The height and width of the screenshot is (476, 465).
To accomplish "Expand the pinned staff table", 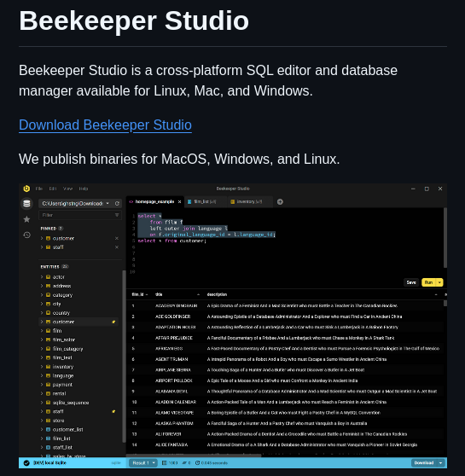I will [42, 247].
